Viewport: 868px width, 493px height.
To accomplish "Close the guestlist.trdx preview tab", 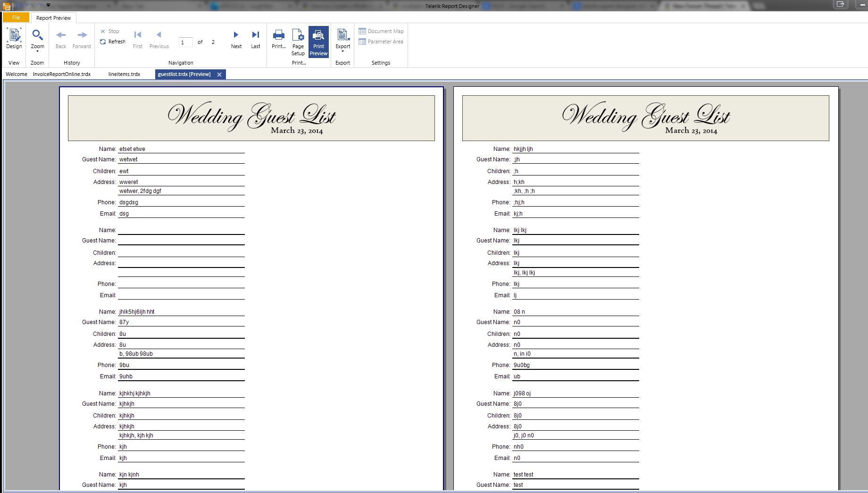I will tap(219, 75).
